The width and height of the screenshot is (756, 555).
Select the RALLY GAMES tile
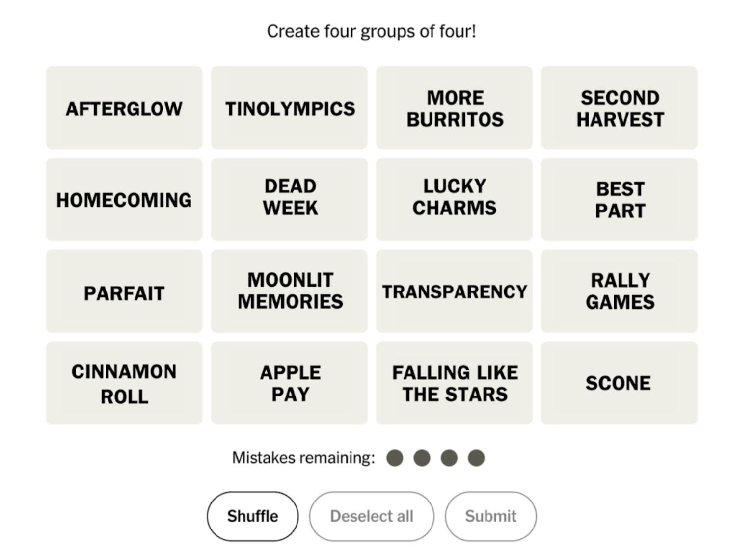tap(619, 291)
